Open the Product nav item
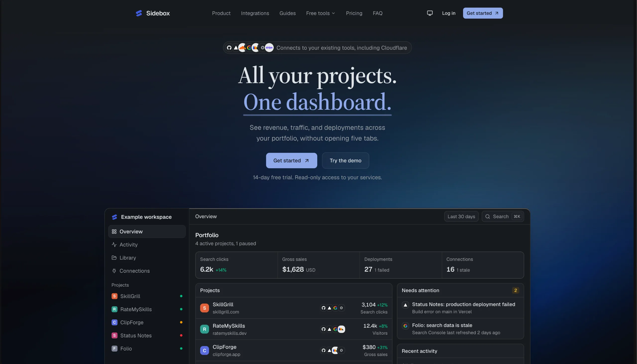The width and height of the screenshot is (637, 364). pyautogui.click(x=221, y=13)
